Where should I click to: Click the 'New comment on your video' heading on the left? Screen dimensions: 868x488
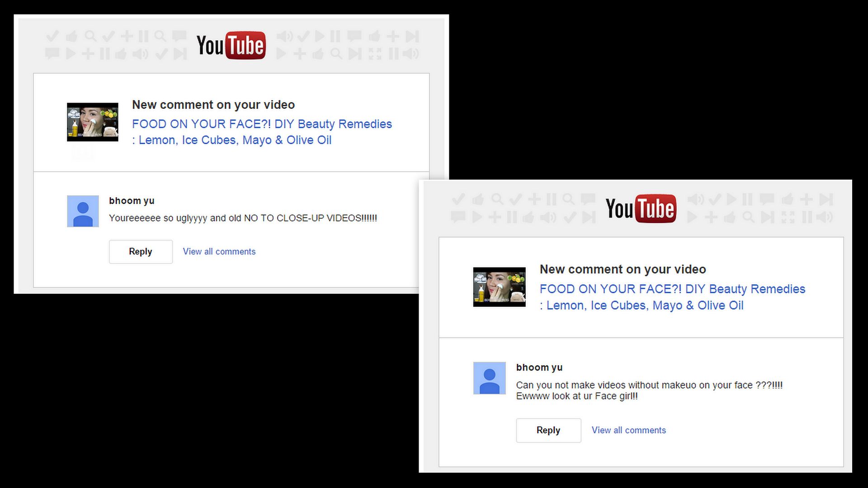(x=213, y=105)
